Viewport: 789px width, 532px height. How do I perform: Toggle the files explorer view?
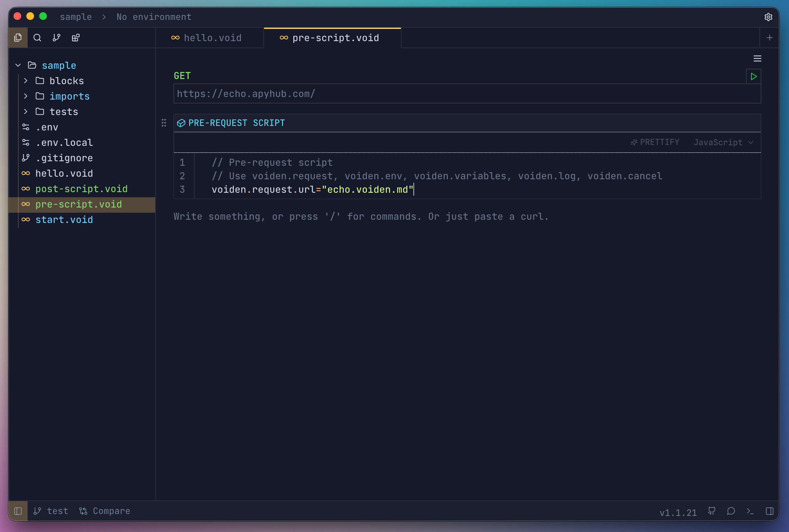[18, 38]
